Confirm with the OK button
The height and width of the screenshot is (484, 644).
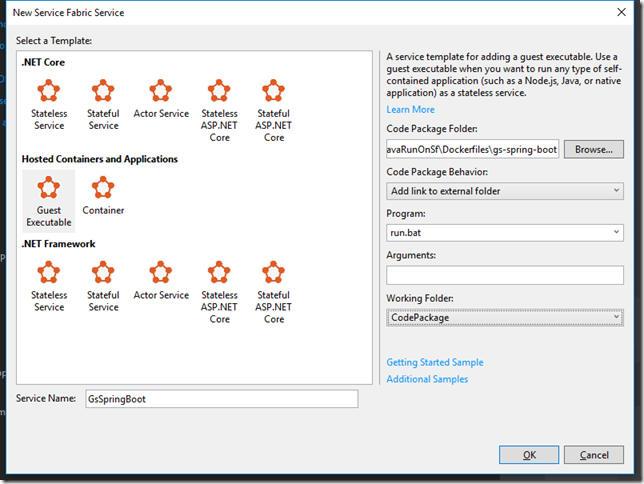(529, 455)
